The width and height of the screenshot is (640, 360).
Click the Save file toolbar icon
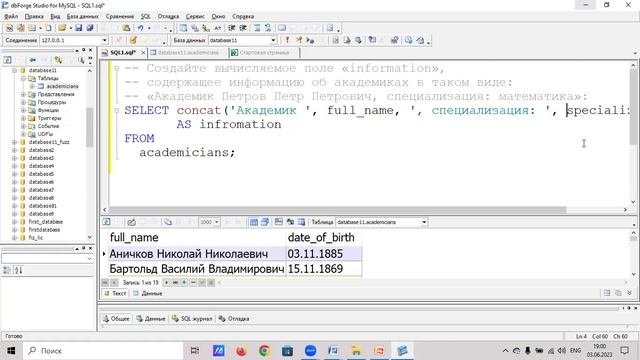(x=79, y=28)
